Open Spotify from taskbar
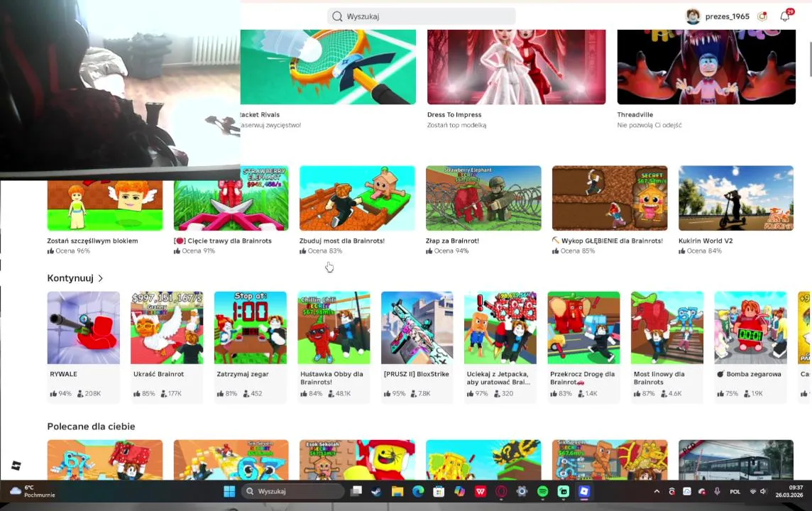This screenshot has width=812, height=511. pos(542,491)
